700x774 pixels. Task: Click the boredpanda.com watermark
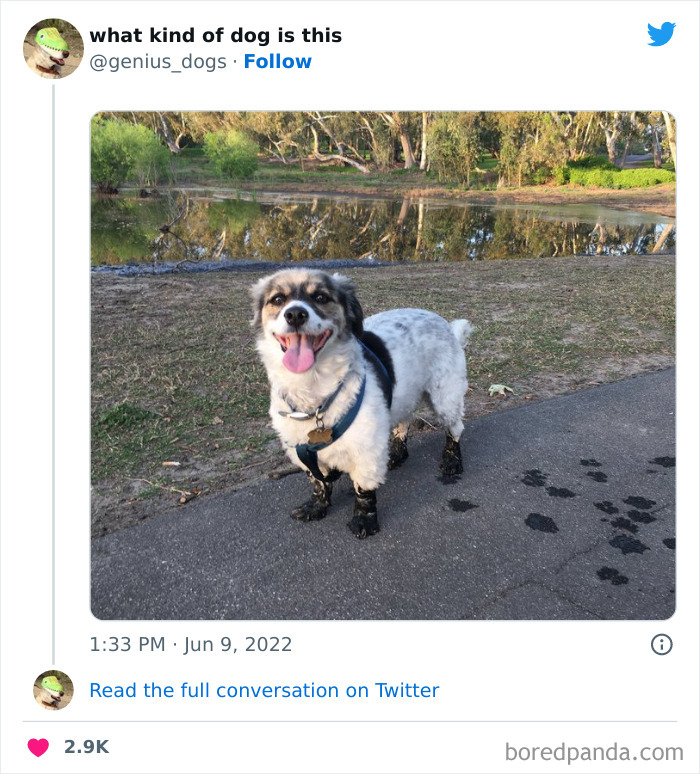point(594,751)
